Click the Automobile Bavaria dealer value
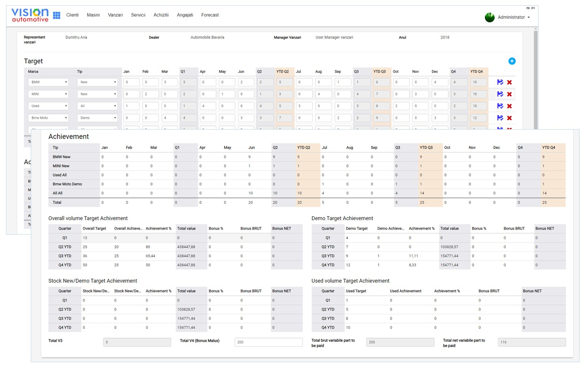The image size is (588, 376). point(207,37)
